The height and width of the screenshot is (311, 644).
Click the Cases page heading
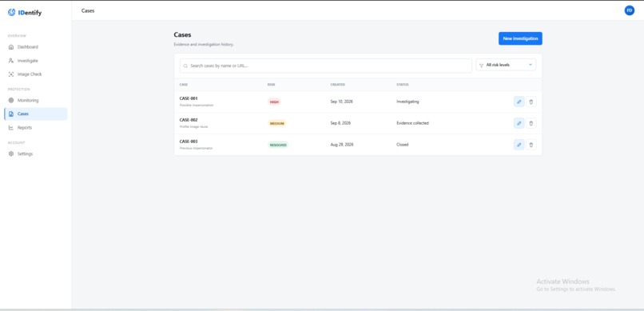182,35
